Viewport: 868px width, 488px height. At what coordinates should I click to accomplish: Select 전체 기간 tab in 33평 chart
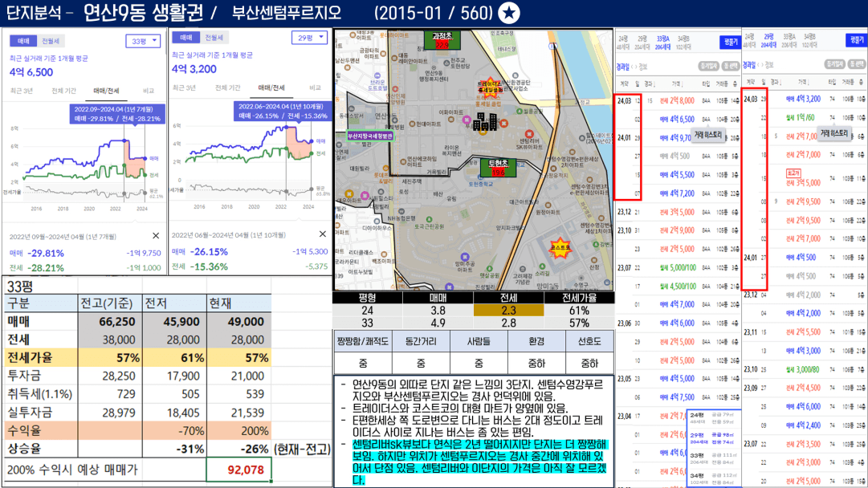pos(63,91)
